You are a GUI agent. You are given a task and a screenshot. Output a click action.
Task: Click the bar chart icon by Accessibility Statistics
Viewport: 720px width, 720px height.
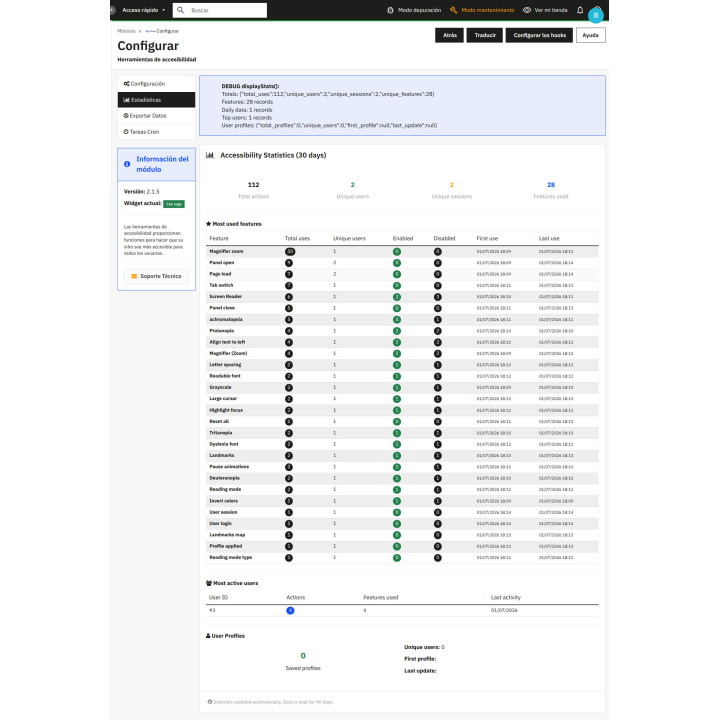[210, 155]
